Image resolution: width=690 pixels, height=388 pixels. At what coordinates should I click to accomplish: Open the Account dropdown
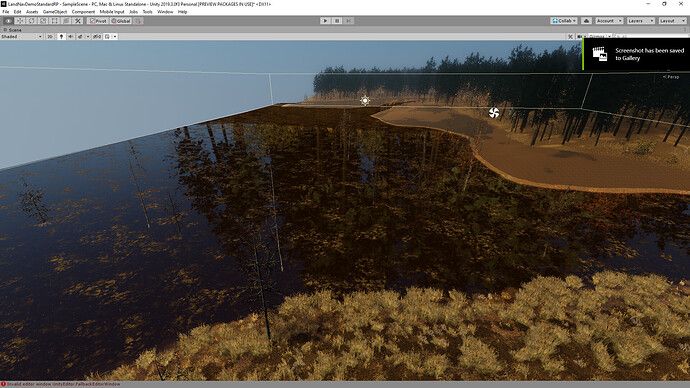pyautogui.click(x=609, y=21)
